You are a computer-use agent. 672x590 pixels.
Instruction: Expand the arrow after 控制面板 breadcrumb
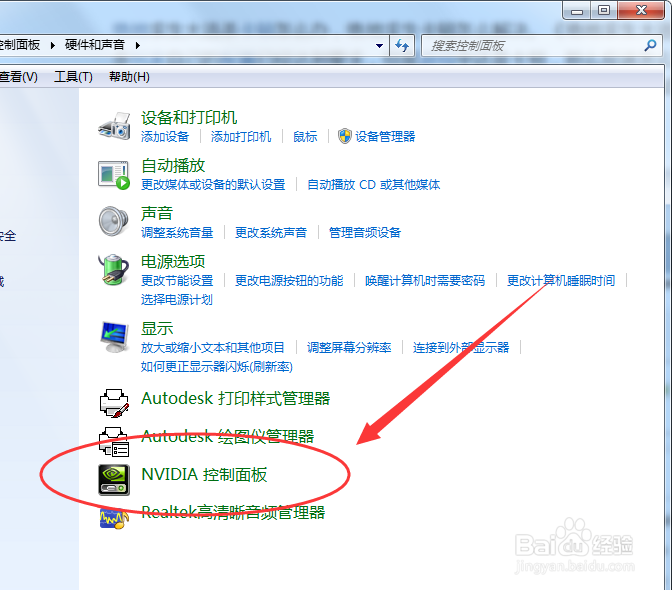tap(53, 45)
